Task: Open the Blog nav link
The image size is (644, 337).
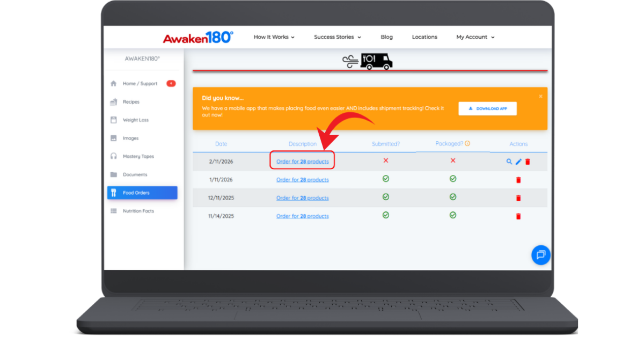Action: tap(386, 37)
